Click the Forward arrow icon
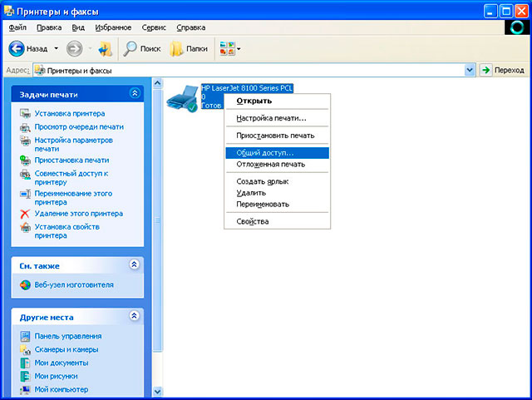The image size is (532, 400). (74, 48)
